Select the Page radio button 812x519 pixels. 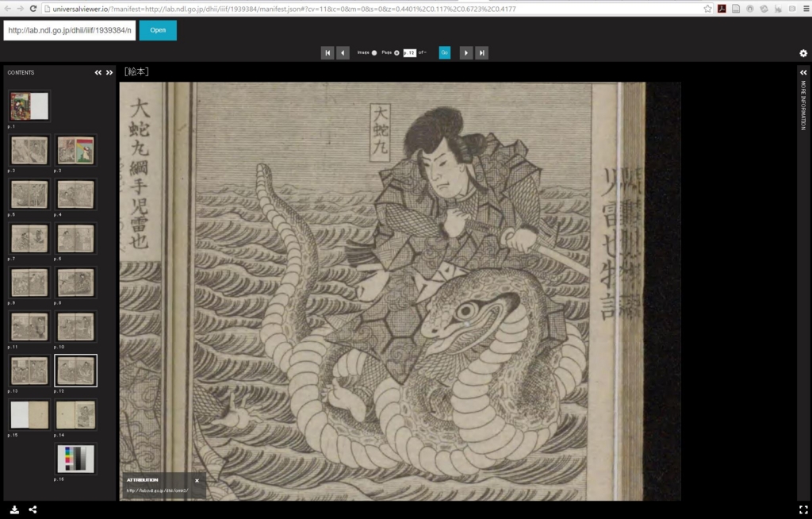pyautogui.click(x=396, y=53)
